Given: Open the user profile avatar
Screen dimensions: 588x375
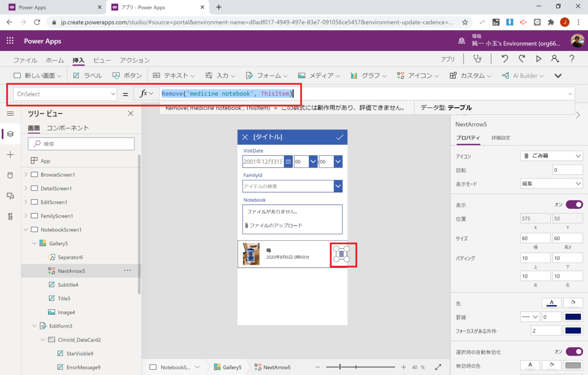Looking at the screenshot, I should [577, 41].
